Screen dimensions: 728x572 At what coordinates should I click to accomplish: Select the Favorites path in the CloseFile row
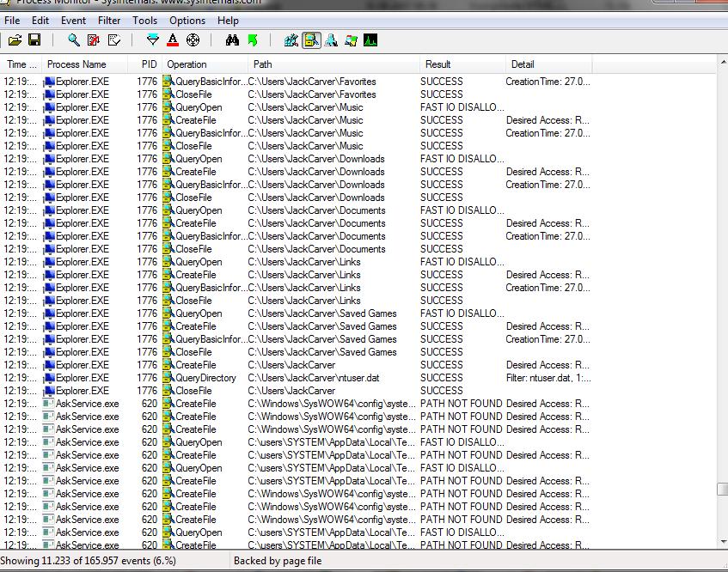tap(312, 94)
